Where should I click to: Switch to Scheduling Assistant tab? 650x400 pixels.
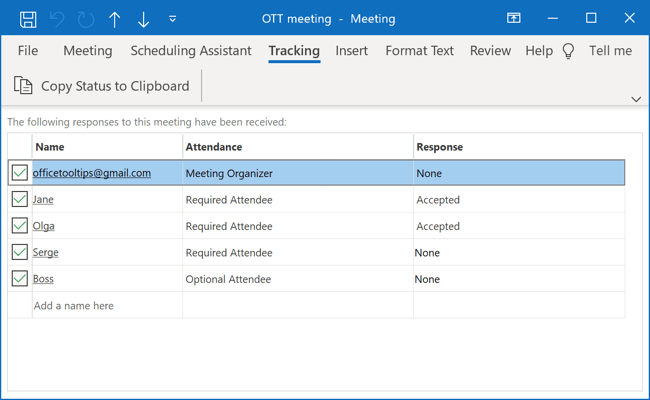click(191, 51)
